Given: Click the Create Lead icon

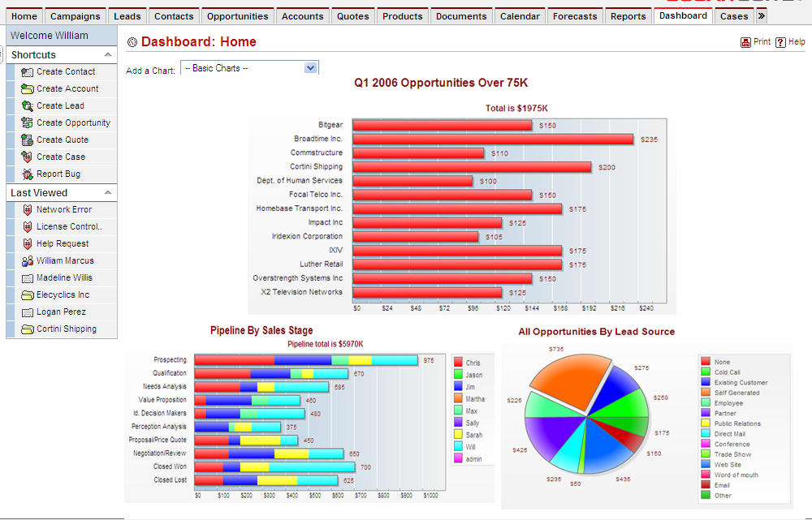Looking at the screenshot, I should coord(27,106).
